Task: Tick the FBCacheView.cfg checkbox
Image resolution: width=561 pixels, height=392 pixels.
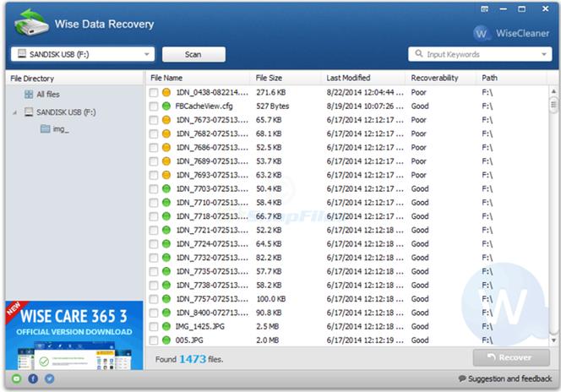Action: 154,106
